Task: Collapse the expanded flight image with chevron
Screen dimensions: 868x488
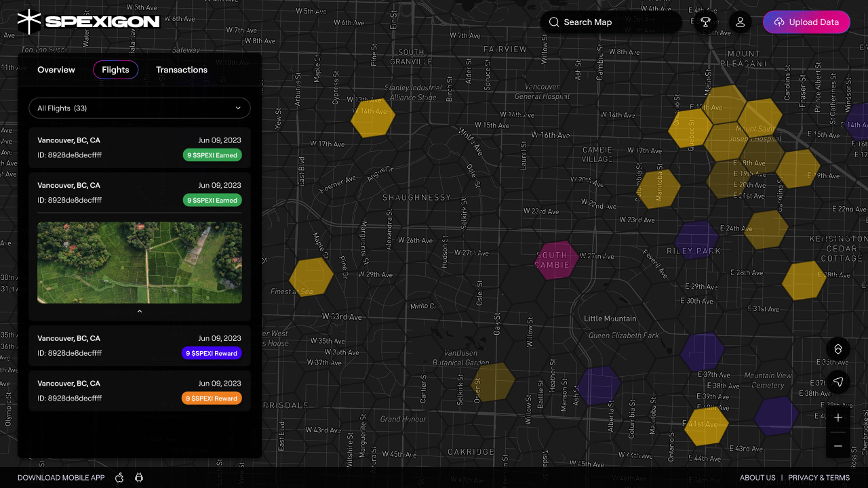Action: 140,312
